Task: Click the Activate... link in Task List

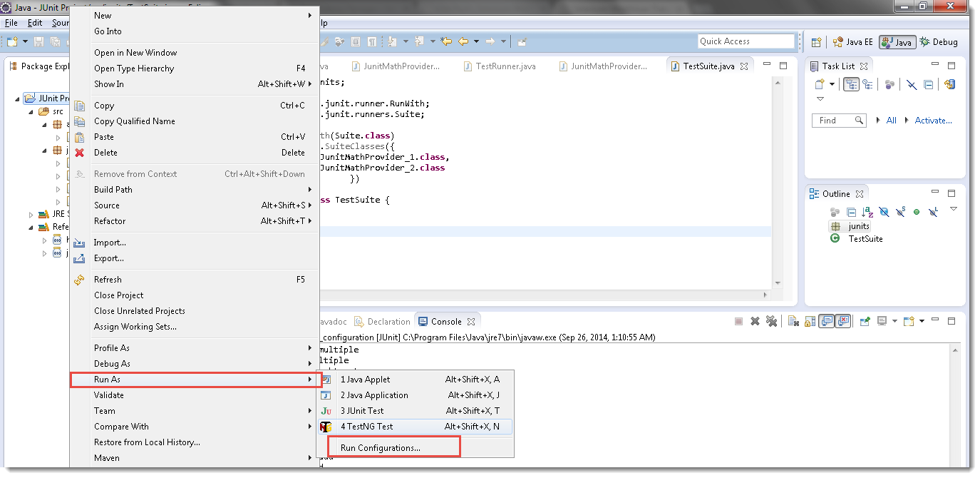Action: click(x=934, y=121)
